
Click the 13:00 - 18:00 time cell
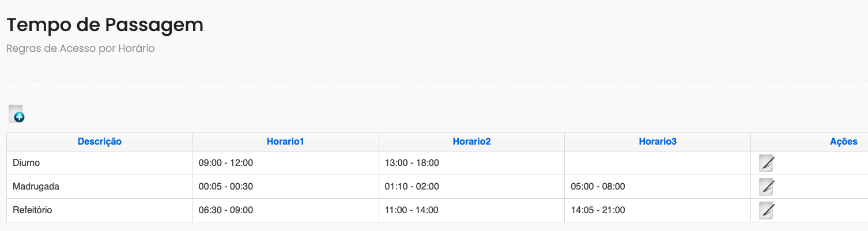tap(472, 163)
